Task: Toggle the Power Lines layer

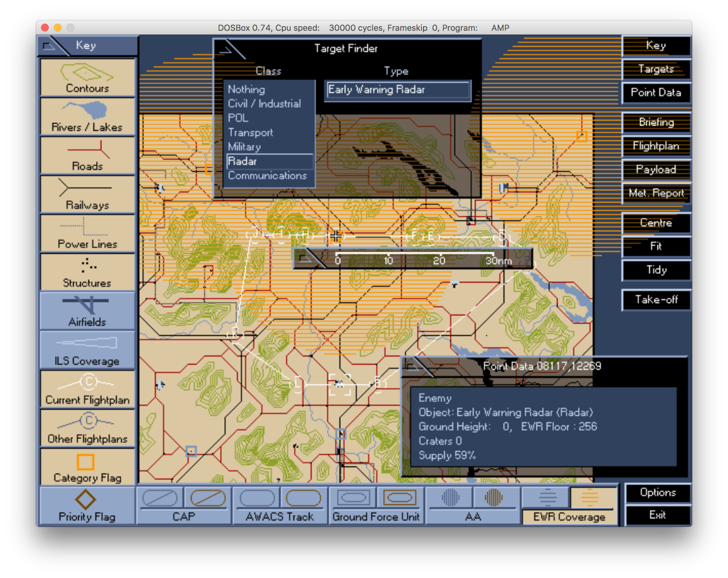Action: coord(87,233)
